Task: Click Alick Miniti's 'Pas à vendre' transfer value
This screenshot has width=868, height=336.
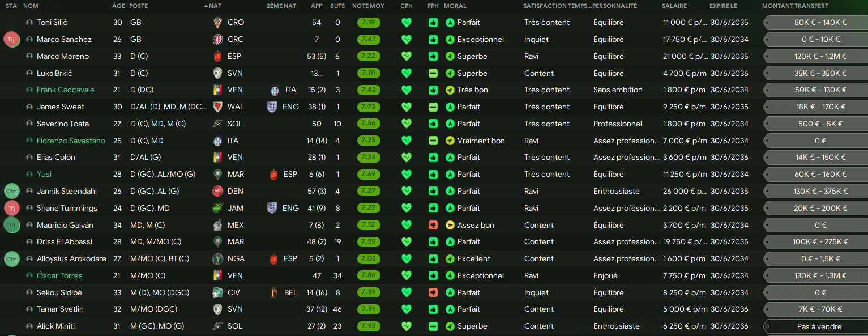Action: tap(819, 326)
